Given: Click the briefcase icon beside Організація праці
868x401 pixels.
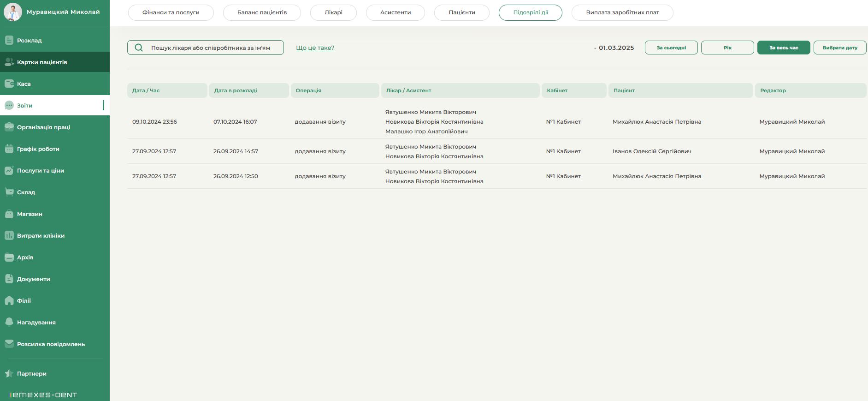Looking at the screenshot, I should (9, 127).
